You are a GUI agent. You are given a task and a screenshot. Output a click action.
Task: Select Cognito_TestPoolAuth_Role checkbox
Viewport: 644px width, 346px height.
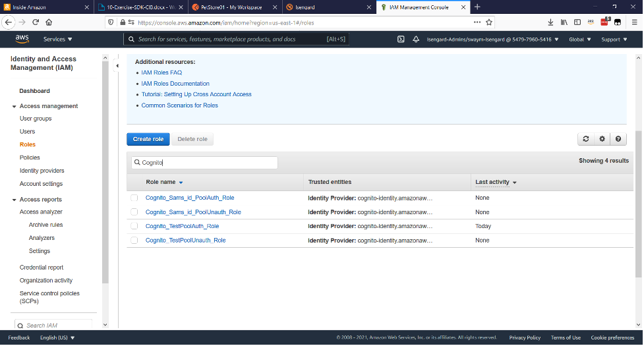(x=134, y=226)
